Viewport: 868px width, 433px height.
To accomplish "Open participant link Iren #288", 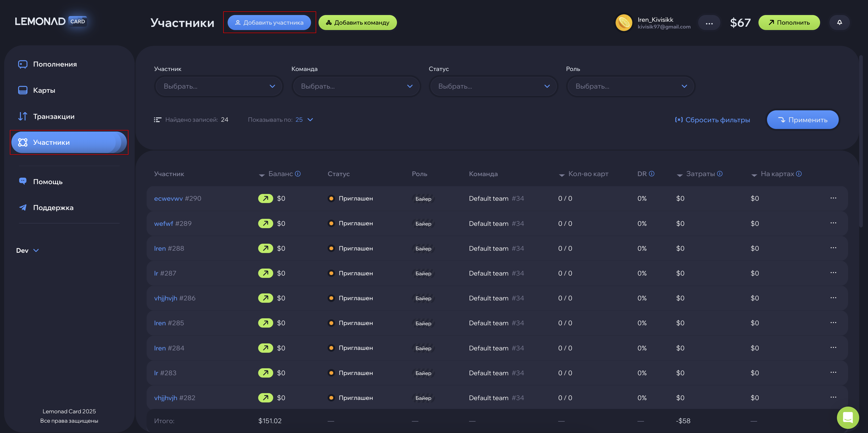I will 160,248.
